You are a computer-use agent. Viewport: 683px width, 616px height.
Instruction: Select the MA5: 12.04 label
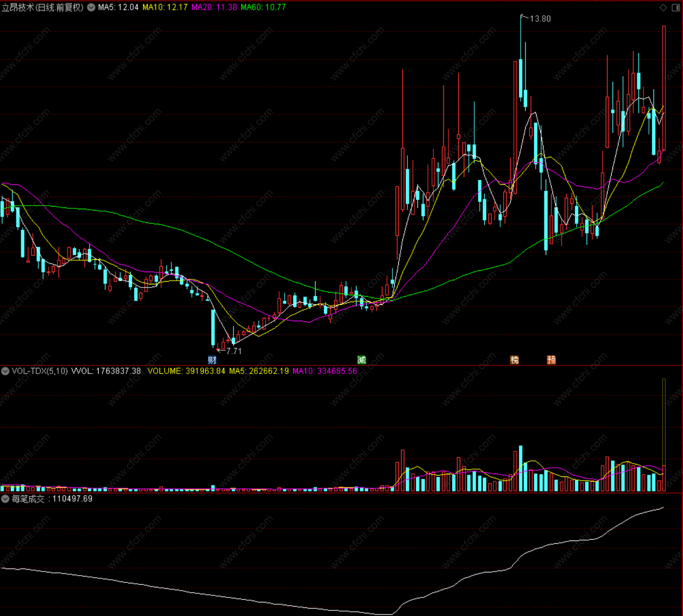[118, 7]
